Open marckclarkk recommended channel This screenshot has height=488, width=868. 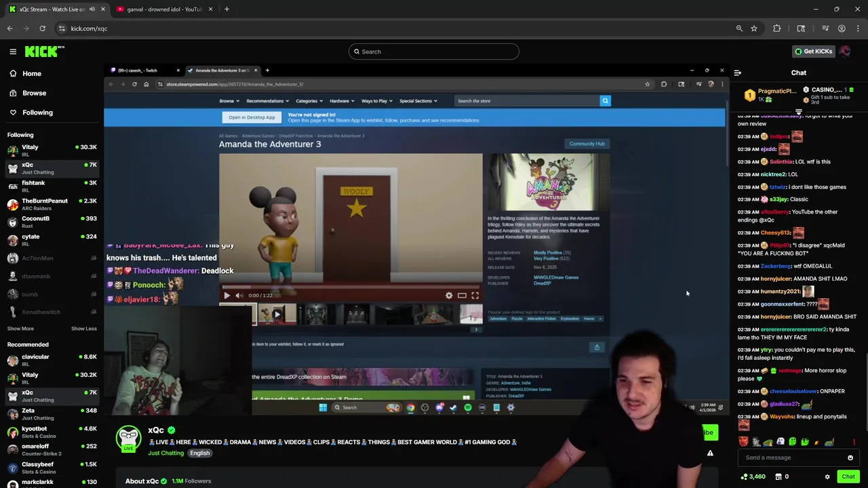(x=52, y=482)
